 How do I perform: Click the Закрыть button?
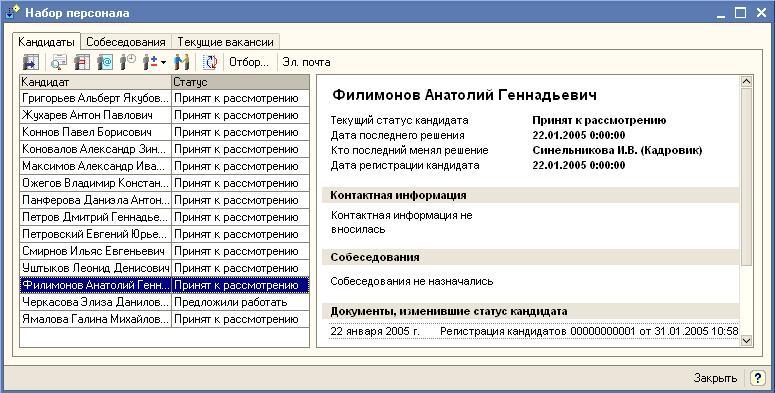pos(715,378)
